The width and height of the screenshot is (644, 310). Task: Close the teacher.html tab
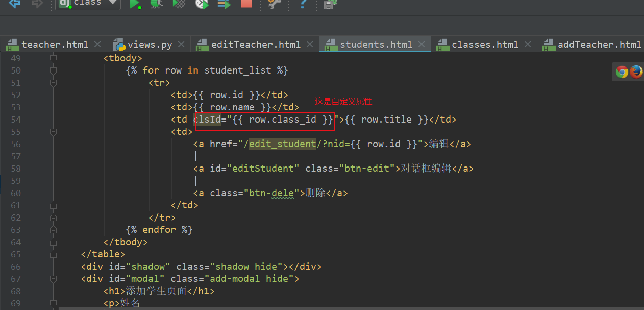point(97,44)
